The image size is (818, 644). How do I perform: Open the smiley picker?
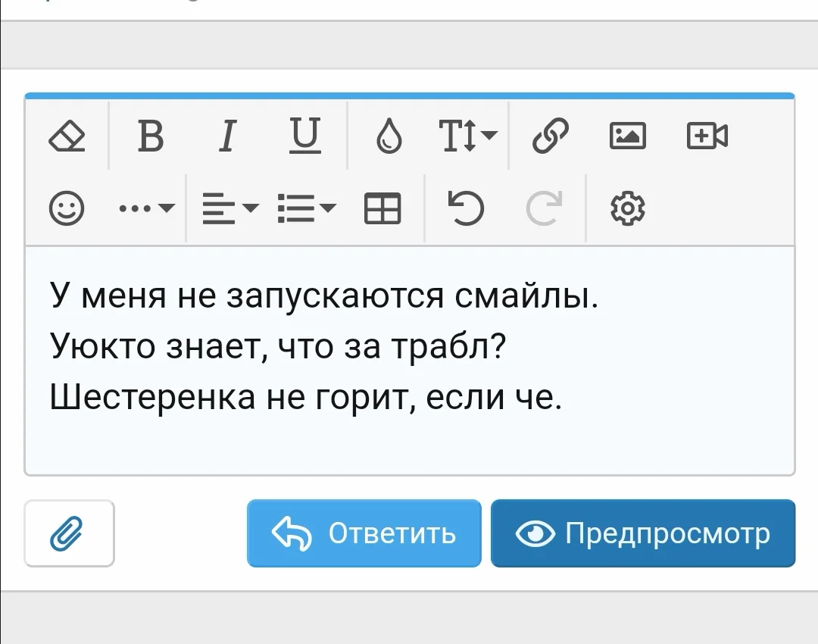pyautogui.click(x=67, y=208)
